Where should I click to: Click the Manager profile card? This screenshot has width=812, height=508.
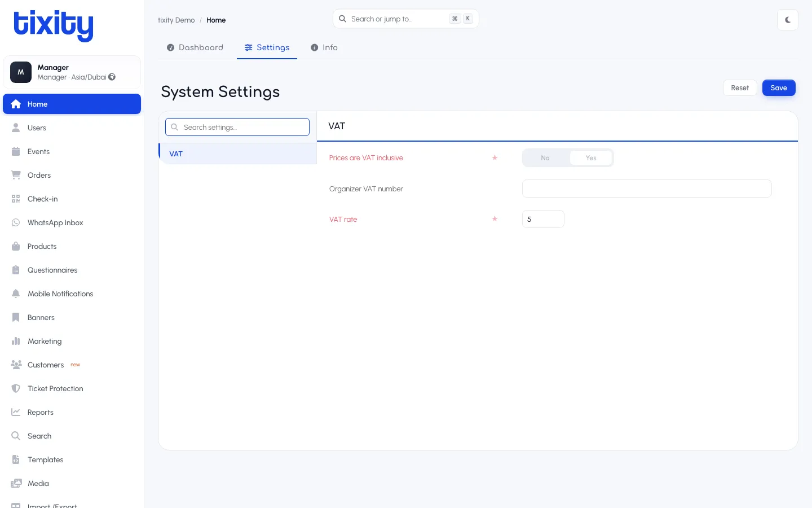(x=72, y=72)
